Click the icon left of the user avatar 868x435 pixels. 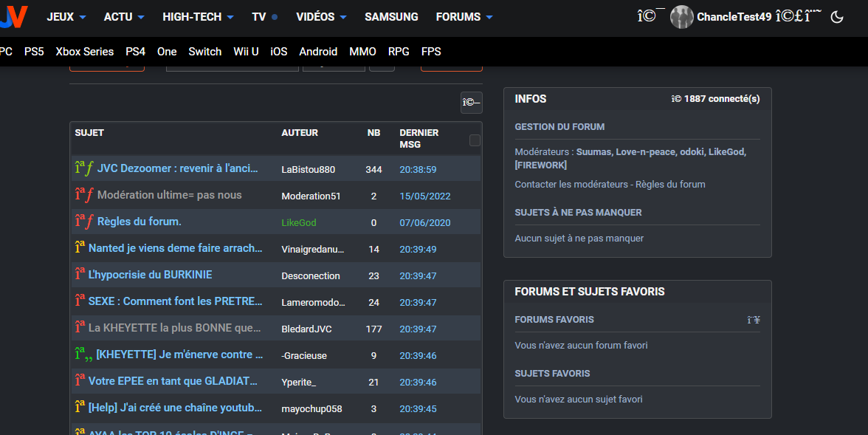650,17
